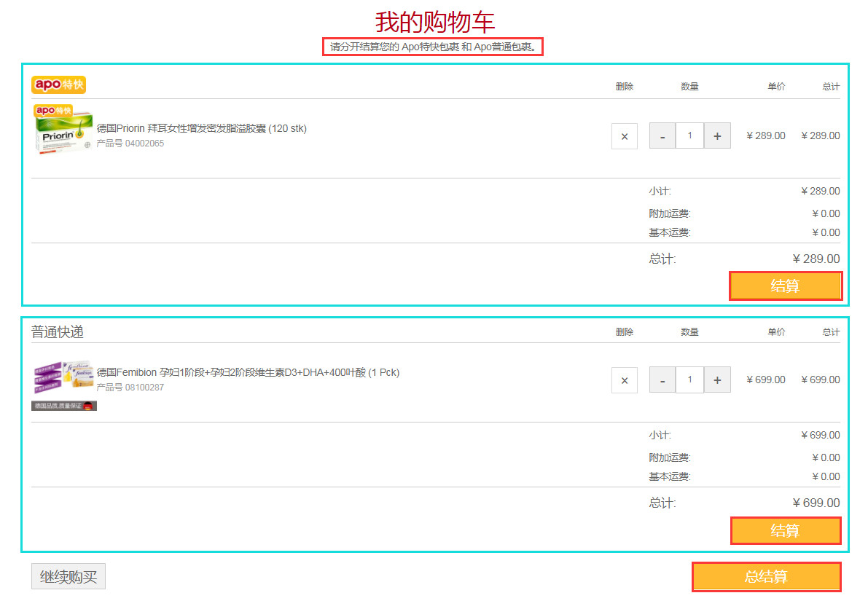Click 继续购买 to continue shopping
Screen dimensions: 868x609
(68, 577)
